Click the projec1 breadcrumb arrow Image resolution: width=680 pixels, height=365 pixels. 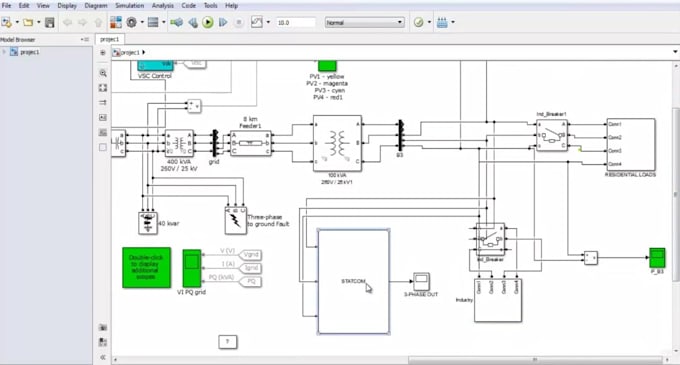point(144,52)
